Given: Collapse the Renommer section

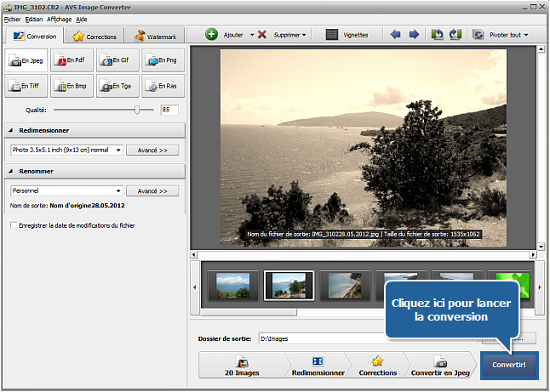Looking at the screenshot, I should tap(11, 171).
